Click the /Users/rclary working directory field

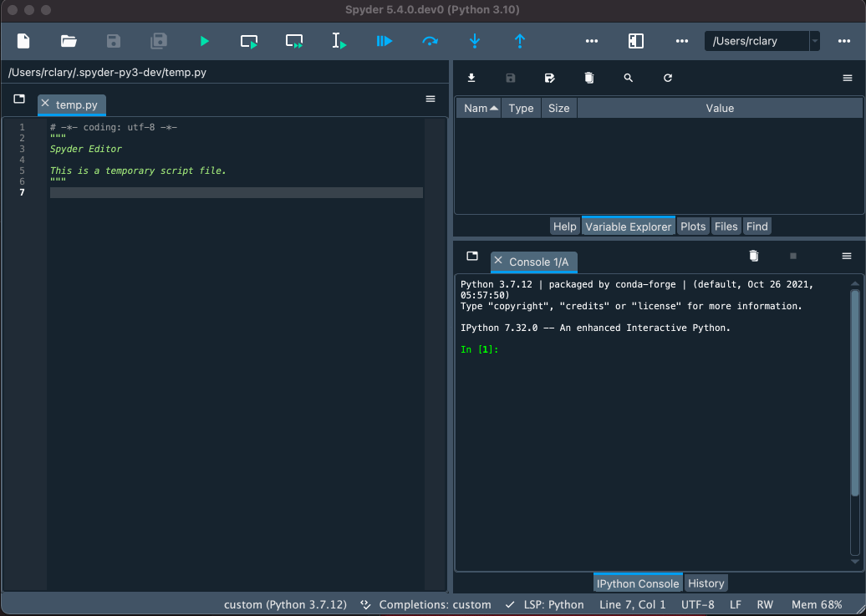pos(756,41)
